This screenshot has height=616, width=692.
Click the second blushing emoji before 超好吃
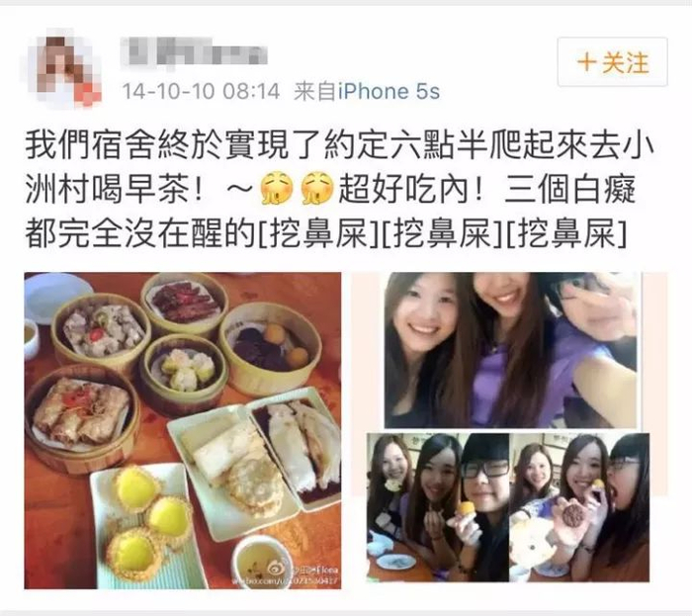click(x=317, y=189)
